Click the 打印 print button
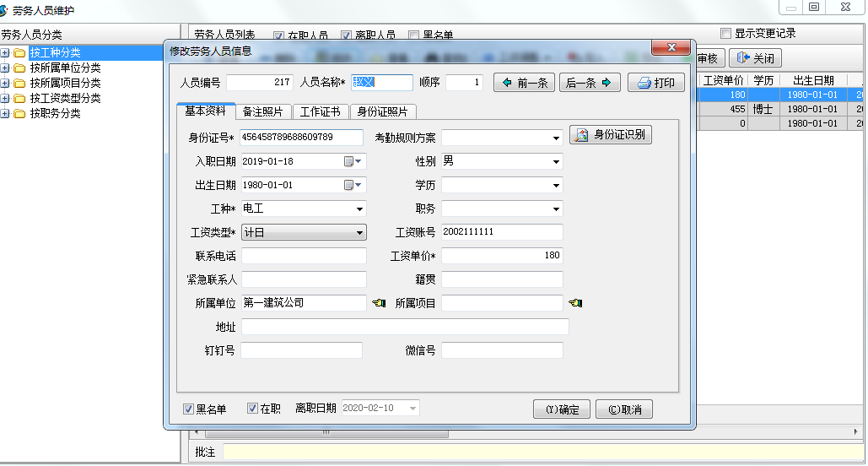The image size is (868, 466). coord(655,83)
